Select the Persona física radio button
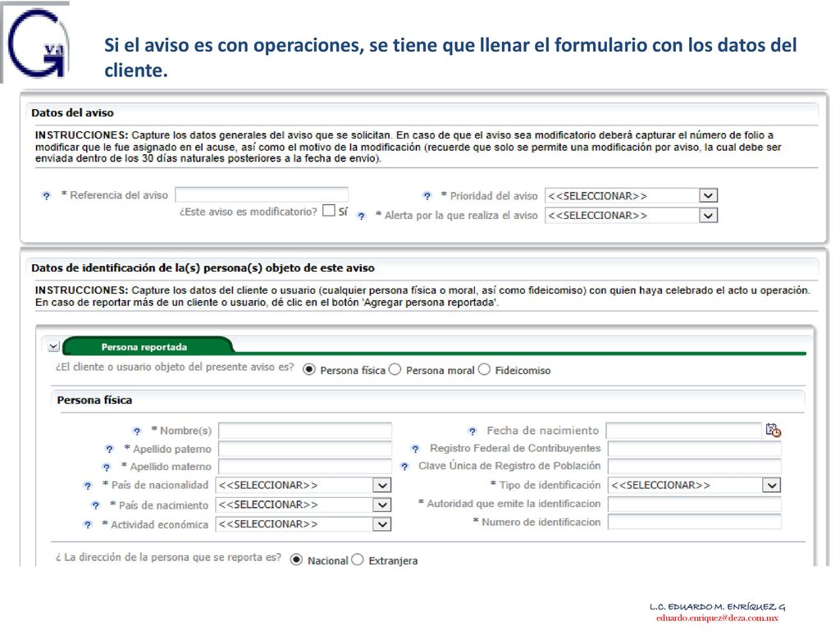Image resolution: width=840 pixels, height=630 pixels. (x=309, y=370)
